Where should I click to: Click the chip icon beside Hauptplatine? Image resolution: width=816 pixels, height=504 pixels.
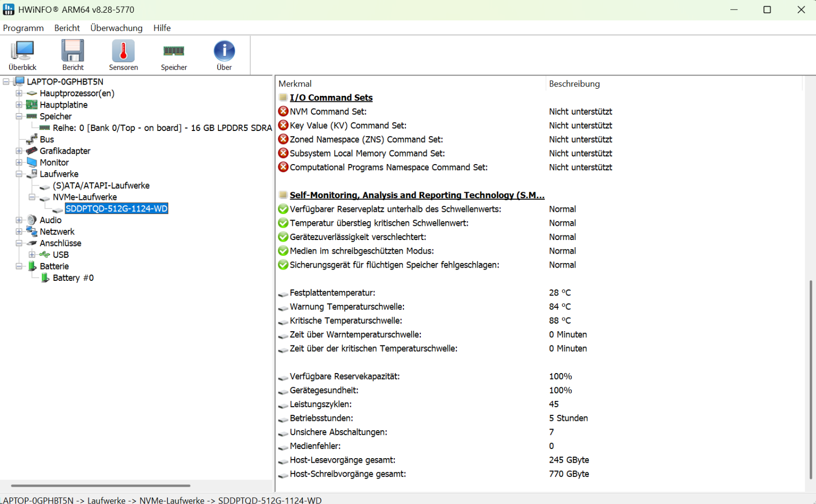pyautogui.click(x=32, y=105)
